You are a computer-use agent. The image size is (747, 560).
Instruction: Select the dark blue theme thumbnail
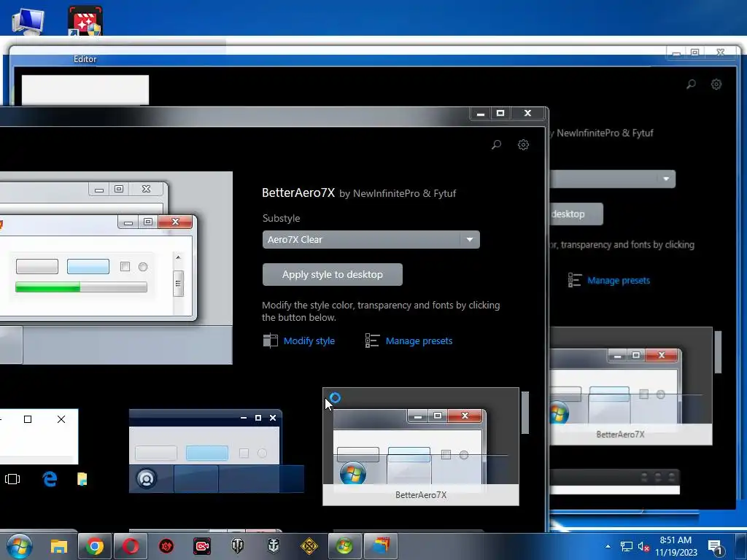[217, 451]
